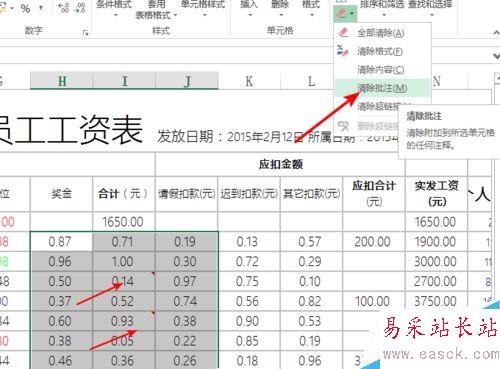The height and width of the screenshot is (369, 500).
Task: Select 清除批注(M) menu entry
Action: coord(382,88)
